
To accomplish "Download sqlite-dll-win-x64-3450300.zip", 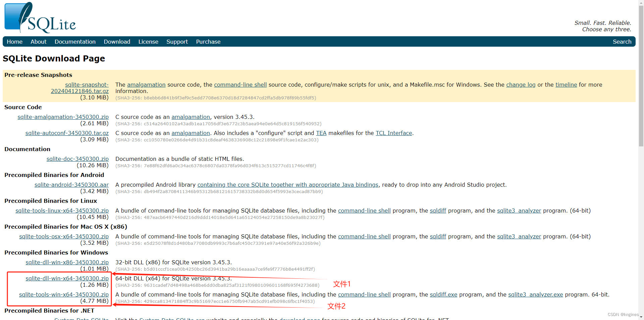I will pyautogui.click(x=67, y=278).
